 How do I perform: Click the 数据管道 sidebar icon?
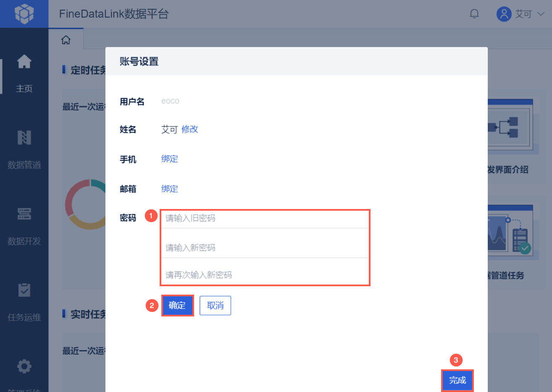(24, 137)
